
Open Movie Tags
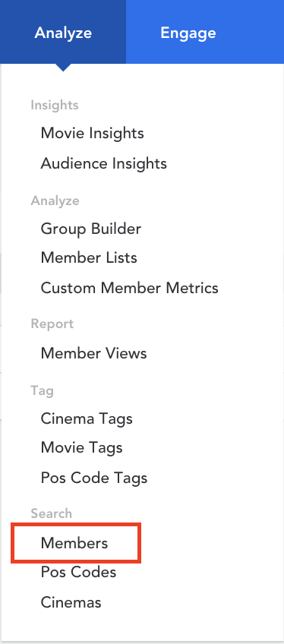(81, 447)
